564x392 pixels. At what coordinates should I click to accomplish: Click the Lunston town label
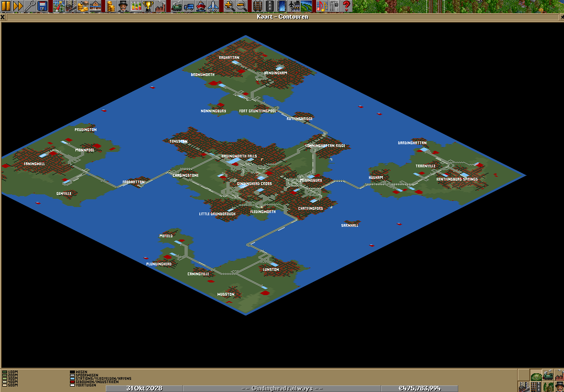(271, 270)
